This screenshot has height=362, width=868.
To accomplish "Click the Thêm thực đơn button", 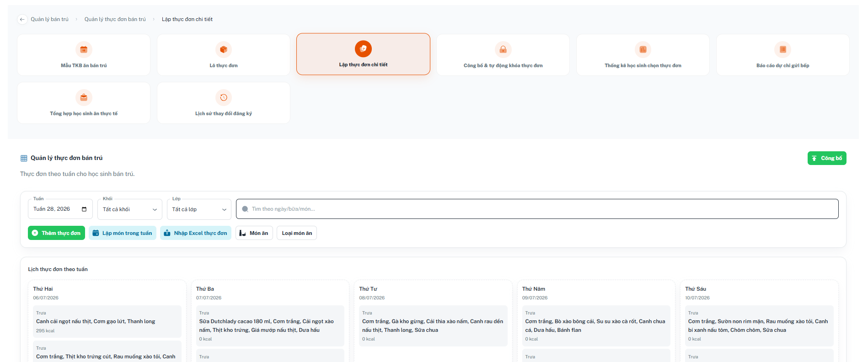I will pos(56,233).
